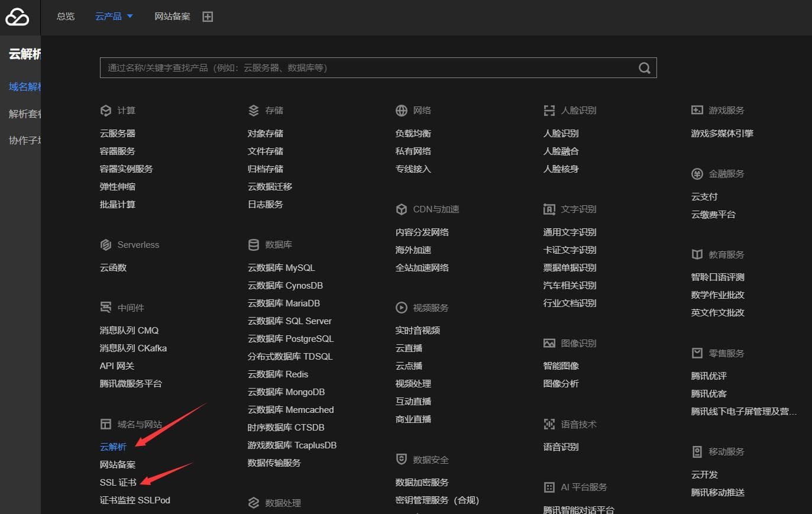Open the 腾讯微服务平台 link

(x=131, y=384)
